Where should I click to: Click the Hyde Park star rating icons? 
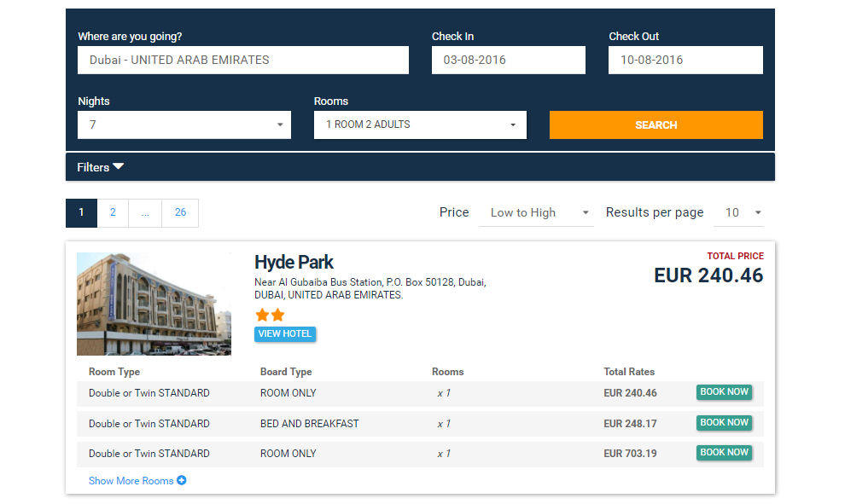[x=270, y=315]
